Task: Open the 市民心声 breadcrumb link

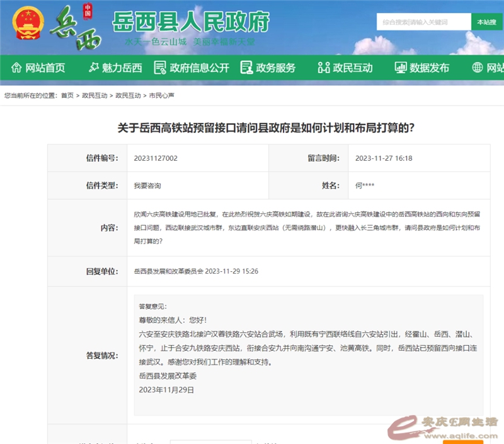Action: (161, 96)
